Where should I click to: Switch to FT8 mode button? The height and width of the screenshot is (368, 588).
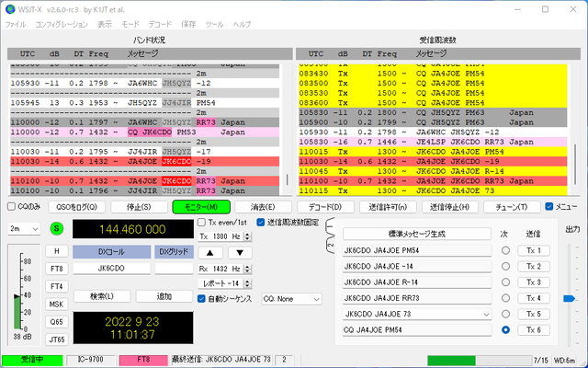pos(57,269)
